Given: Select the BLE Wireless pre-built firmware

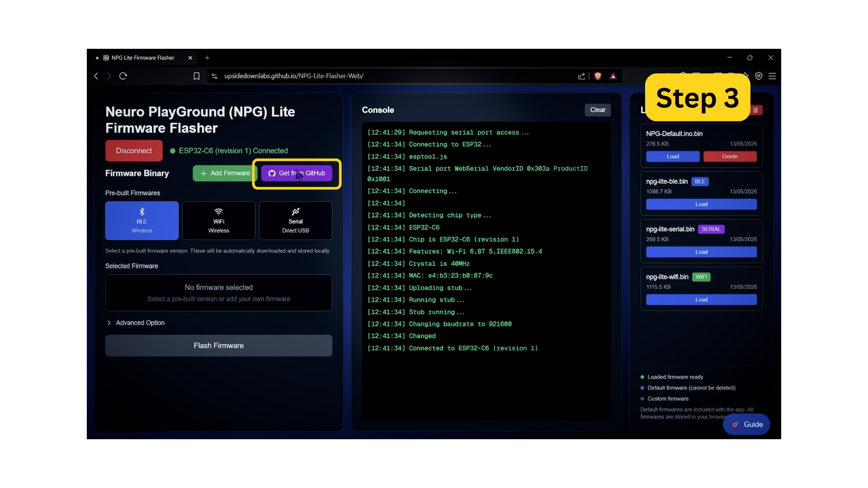Looking at the screenshot, I should click(x=142, y=221).
